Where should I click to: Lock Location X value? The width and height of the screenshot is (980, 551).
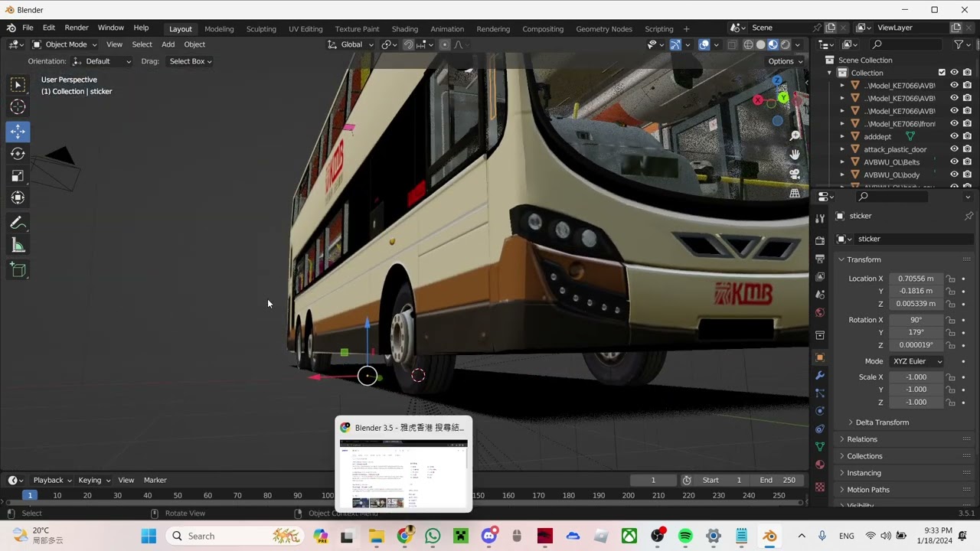[950, 279]
